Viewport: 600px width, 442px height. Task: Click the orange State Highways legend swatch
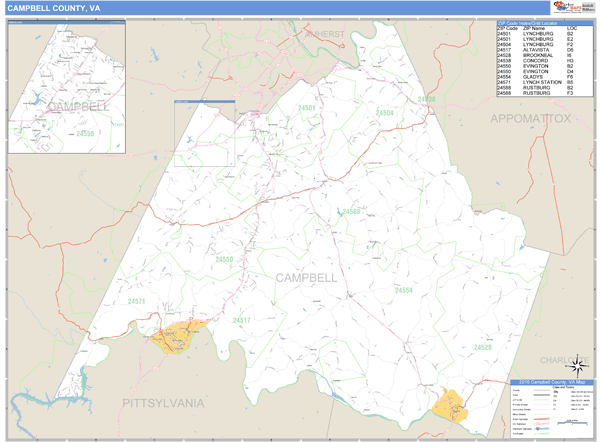541,419
